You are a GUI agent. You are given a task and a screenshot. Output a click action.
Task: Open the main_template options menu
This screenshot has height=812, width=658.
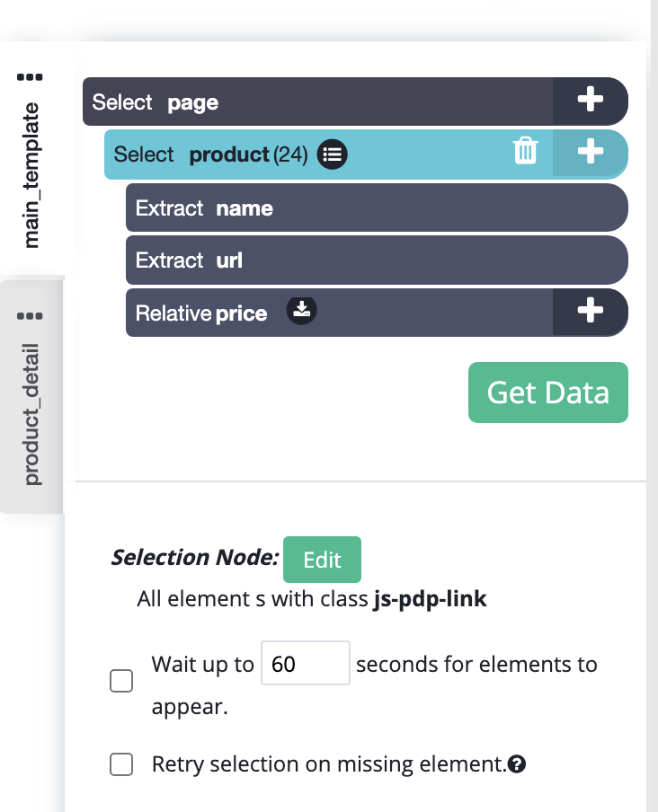coord(31,76)
